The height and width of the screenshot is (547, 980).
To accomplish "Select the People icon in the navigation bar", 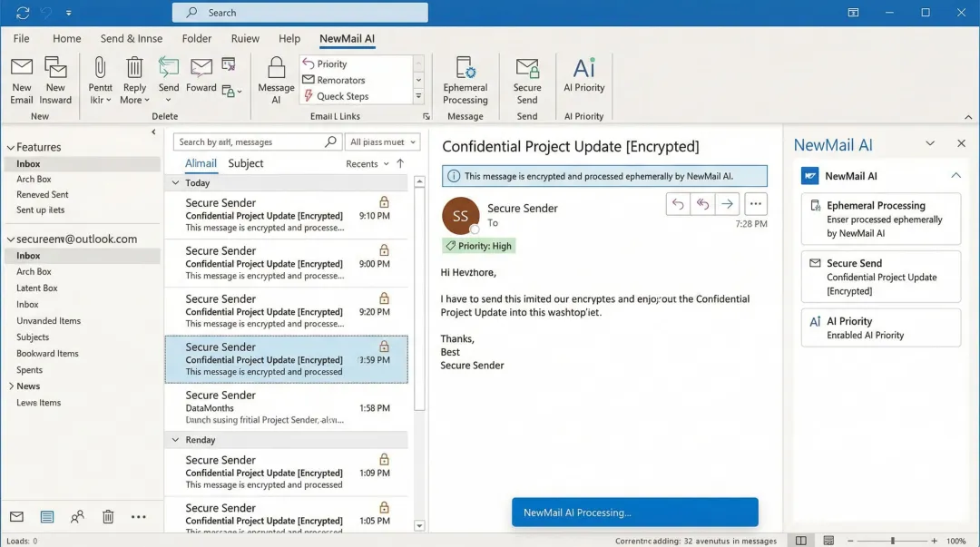I will (x=77, y=515).
